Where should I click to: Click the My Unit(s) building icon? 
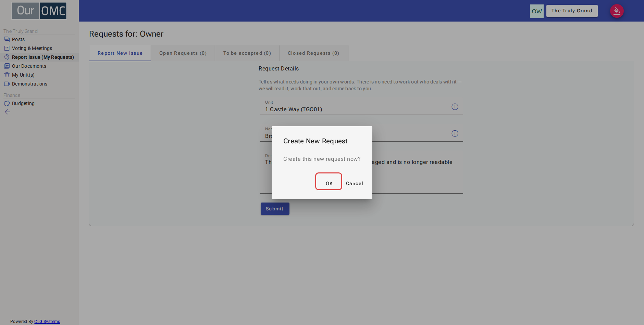(7, 75)
